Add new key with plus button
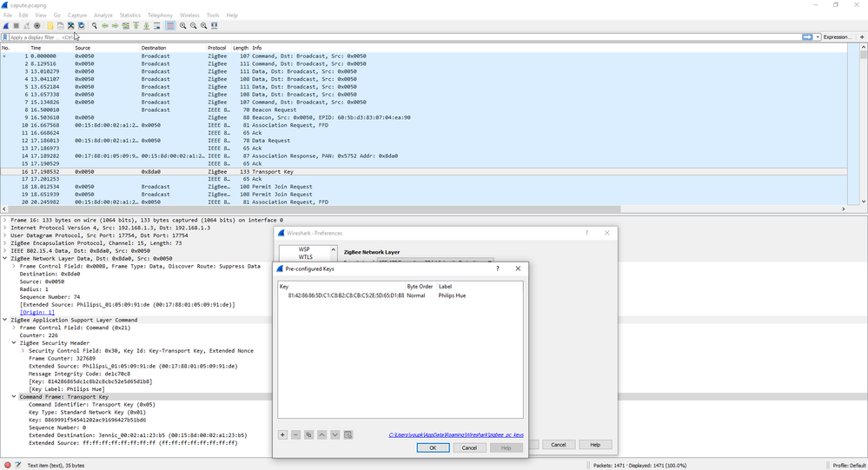Screen dimensions: 868x470 pos(282,435)
